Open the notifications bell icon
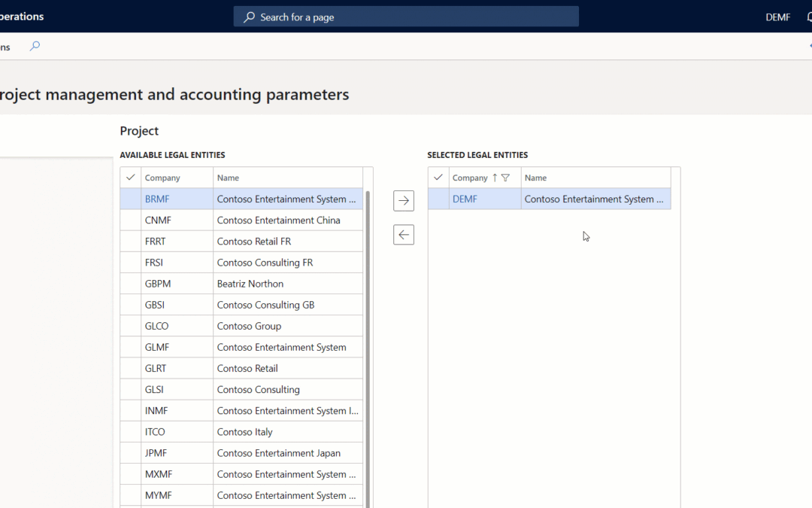Image resolution: width=812 pixels, height=508 pixels. tap(809, 17)
